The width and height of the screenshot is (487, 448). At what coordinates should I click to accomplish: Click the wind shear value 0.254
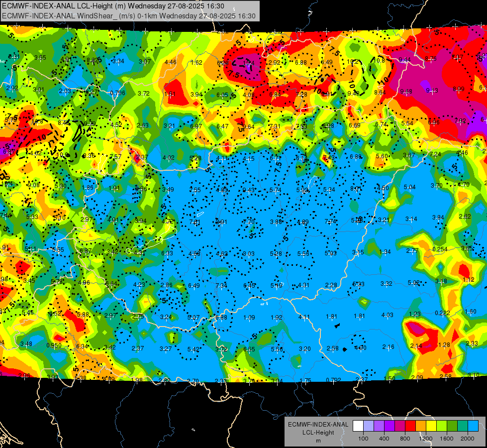point(440,249)
